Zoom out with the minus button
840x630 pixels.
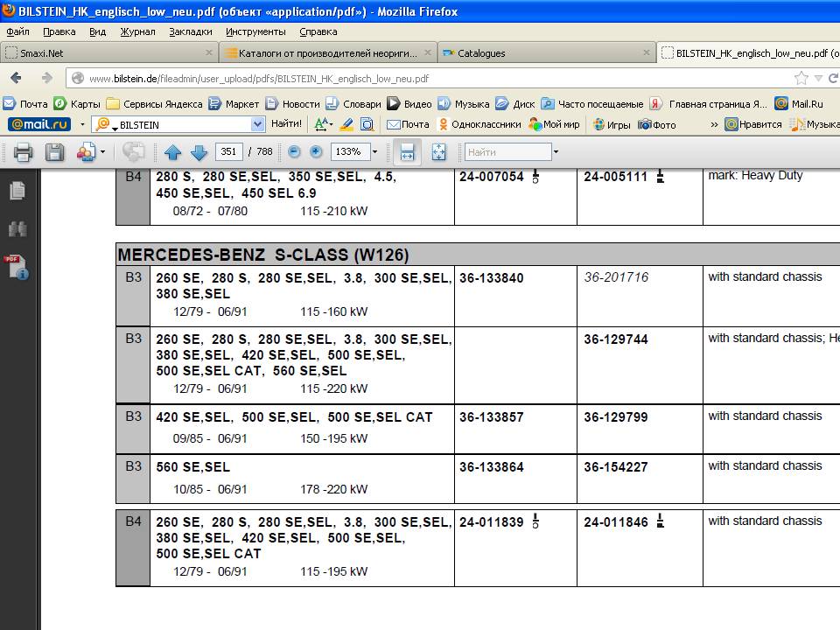[294, 152]
